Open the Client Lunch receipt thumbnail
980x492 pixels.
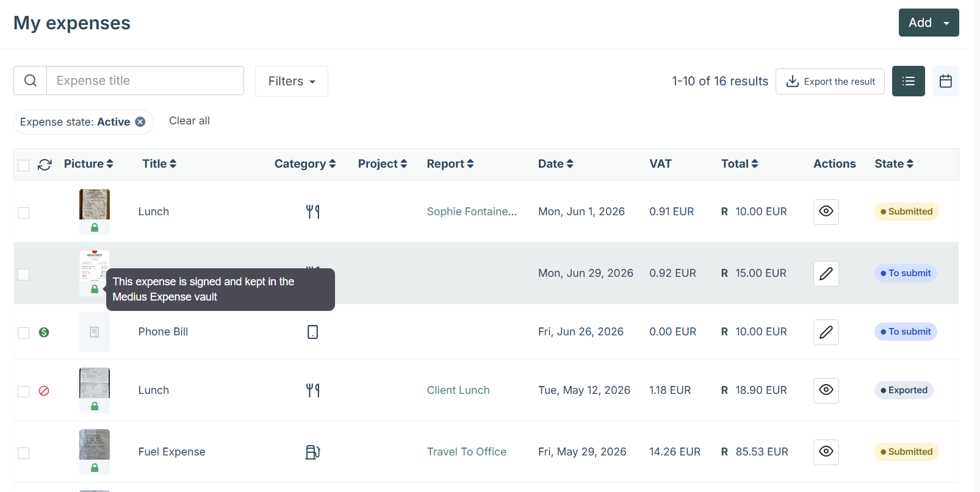click(x=95, y=383)
